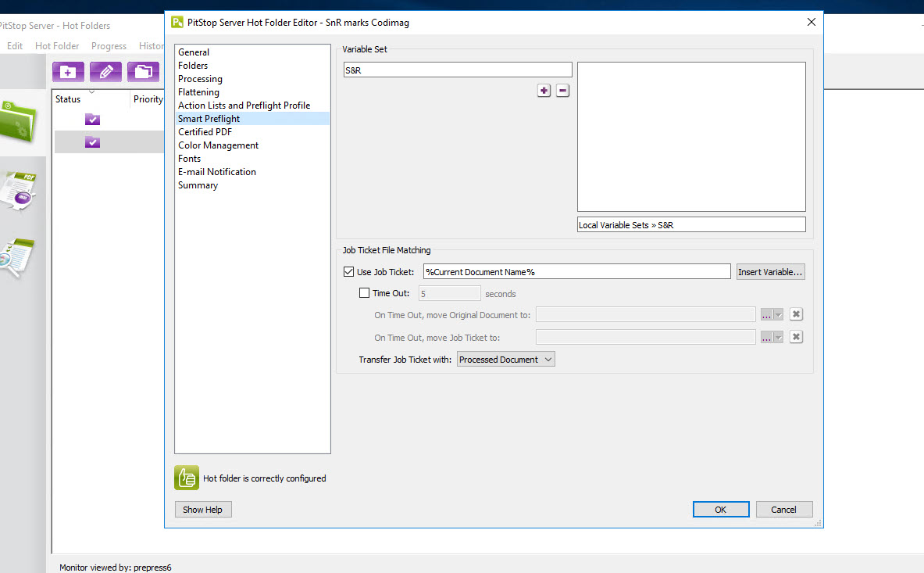Click the Show Help button
Screen dimensions: 924x573
[x=203, y=510]
